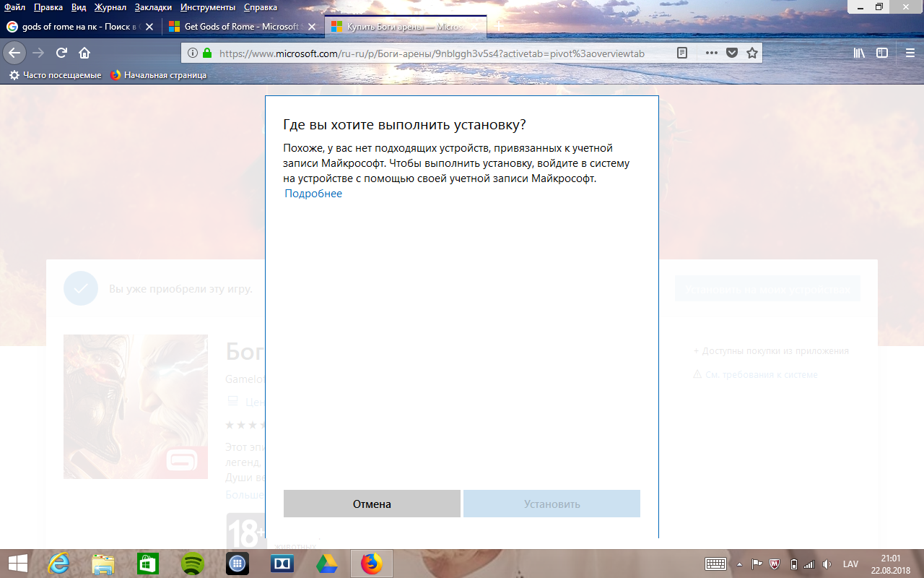The image size is (924, 578).
Task: Open Microsoft Store from taskbar
Action: click(x=148, y=564)
